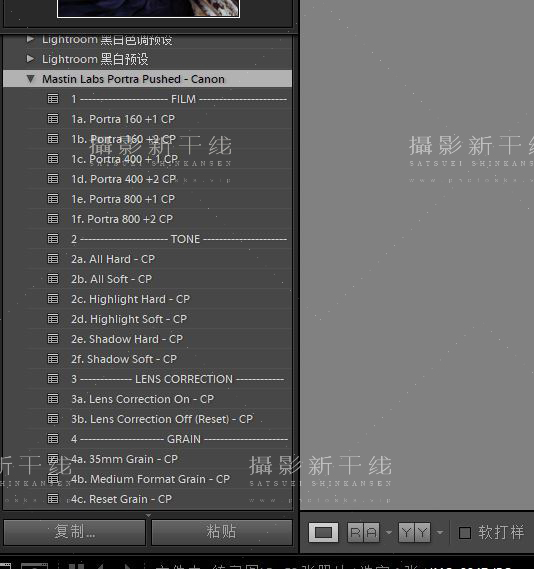Click the preset icon beside 1e. Portra 800 +1 CP
The width and height of the screenshot is (534, 569).
coord(53,198)
